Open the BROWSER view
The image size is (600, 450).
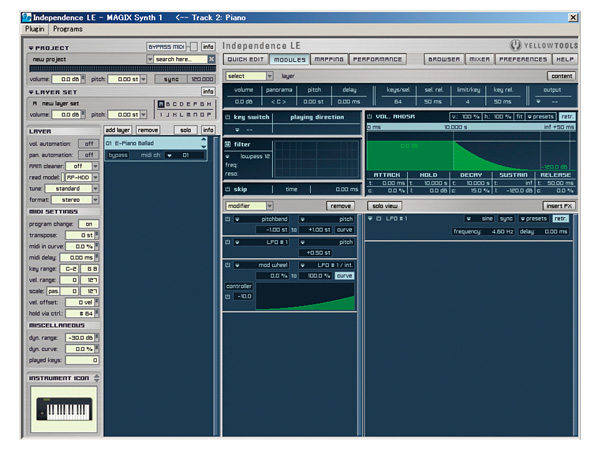[x=444, y=59]
